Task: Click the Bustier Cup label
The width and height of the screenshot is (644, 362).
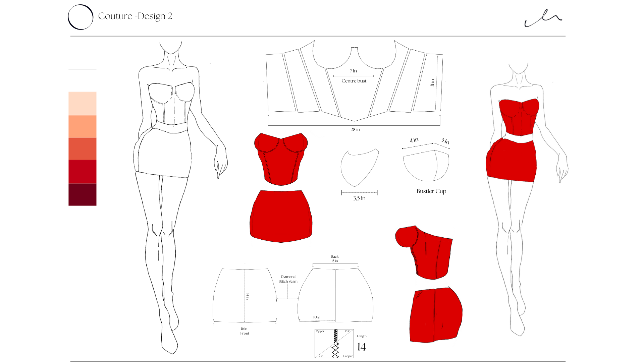Action: point(431,191)
